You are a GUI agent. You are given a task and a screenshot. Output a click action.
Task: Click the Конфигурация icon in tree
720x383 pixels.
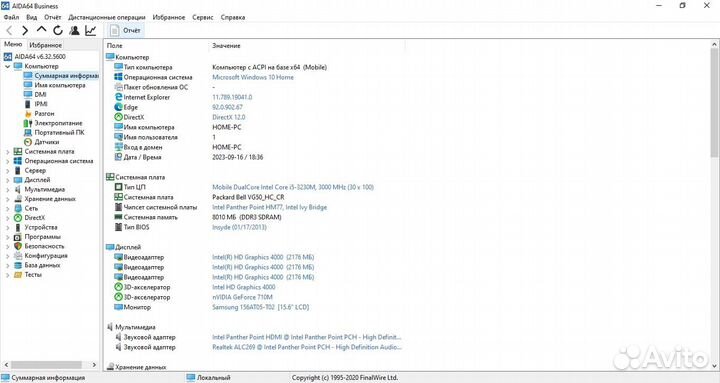pos(18,256)
